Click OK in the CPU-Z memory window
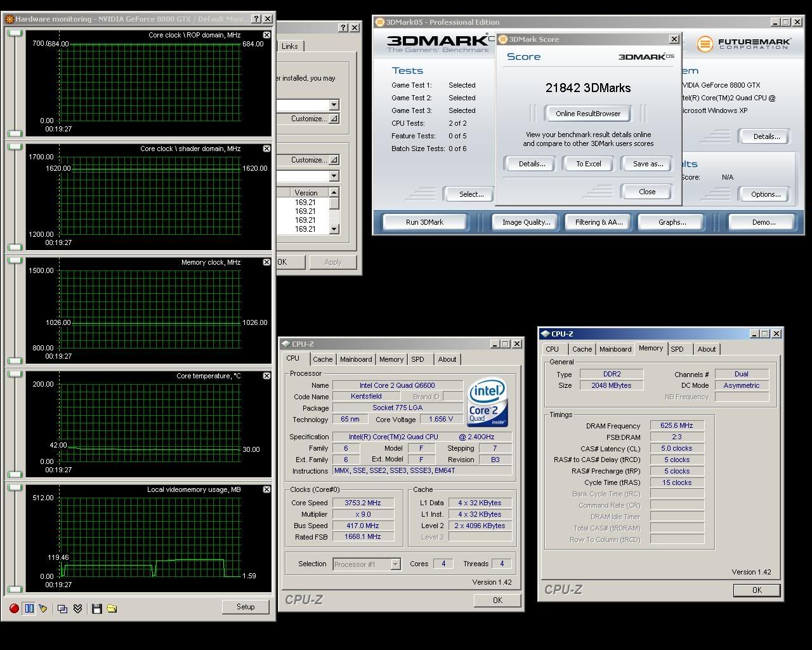This screenshot has height=650, width=812. pos(757,590)
